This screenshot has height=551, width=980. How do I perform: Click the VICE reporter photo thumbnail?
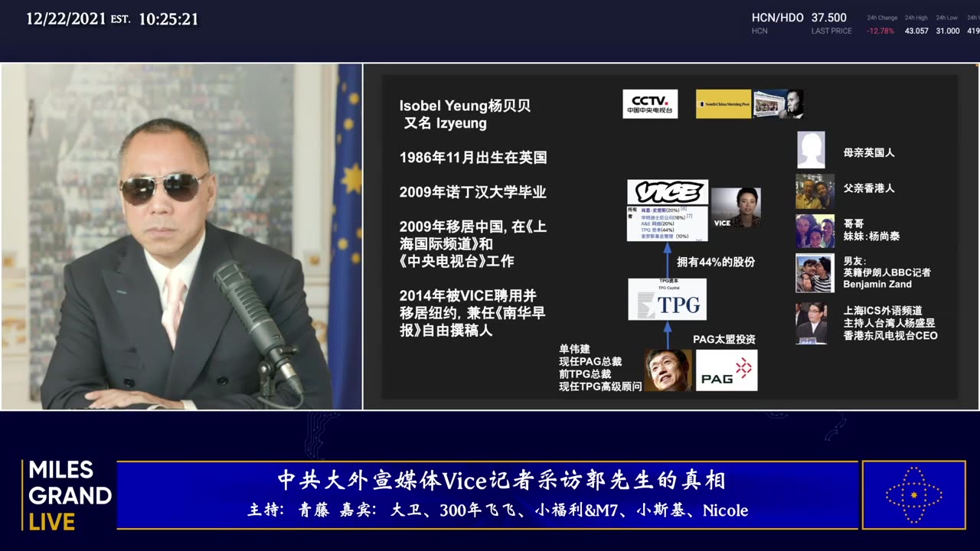click(736, 207)
